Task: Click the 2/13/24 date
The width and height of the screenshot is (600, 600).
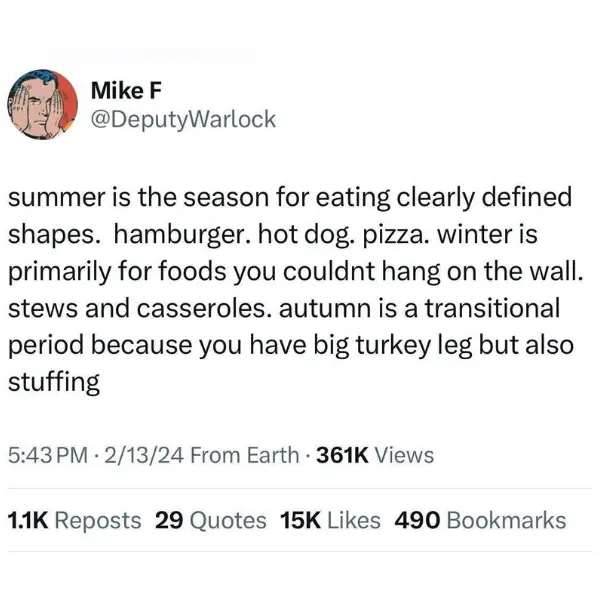Action: (x=145, y=456)
